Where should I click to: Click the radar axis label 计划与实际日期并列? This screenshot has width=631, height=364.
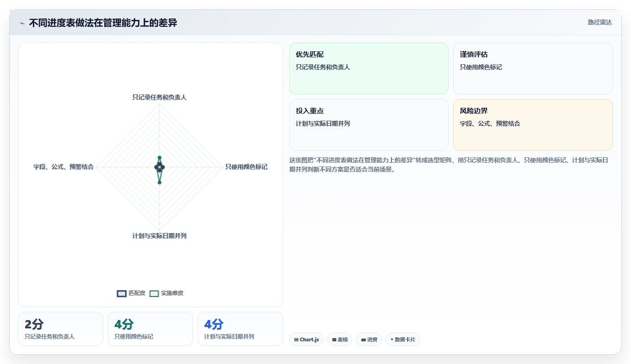pyautogui.click(x=159, y=236)
